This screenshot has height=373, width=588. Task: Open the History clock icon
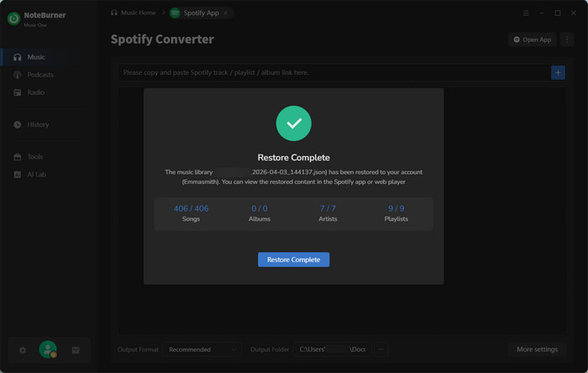pos(18,124)
